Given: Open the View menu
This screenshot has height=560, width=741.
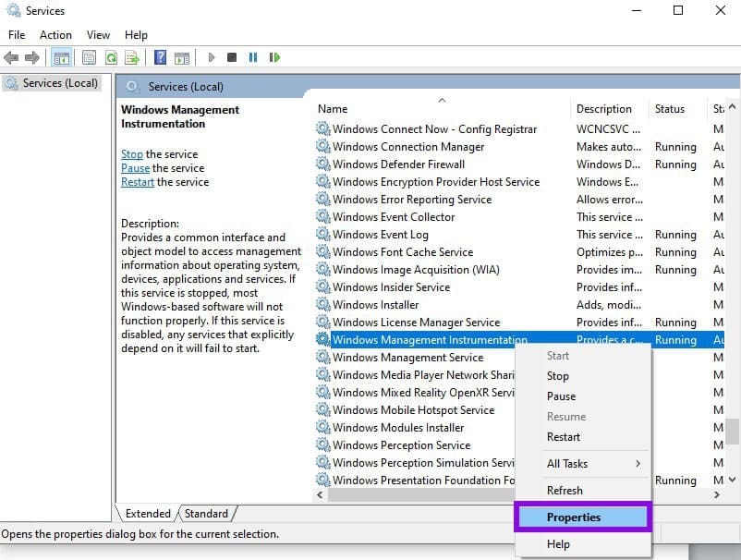Looking at the screenshot, I should click(x=98, y=35).
